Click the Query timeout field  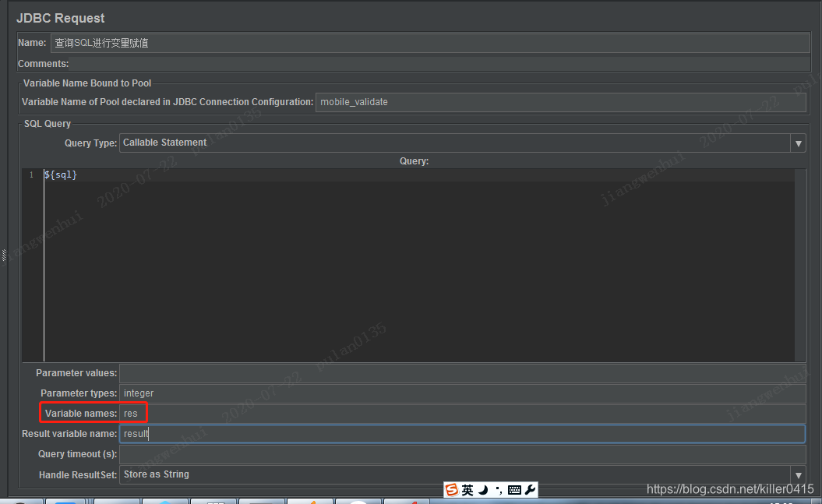point(390,453)
